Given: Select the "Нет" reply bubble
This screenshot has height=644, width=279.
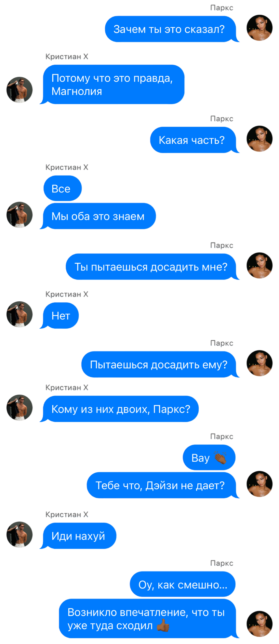Looking at the screenshot, I should click(59, 316).
